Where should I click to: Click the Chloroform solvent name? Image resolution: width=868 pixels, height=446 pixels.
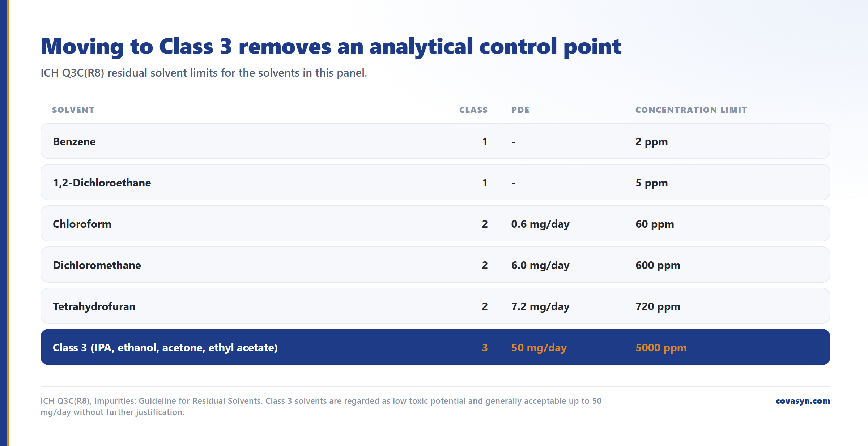coord(82,224)
